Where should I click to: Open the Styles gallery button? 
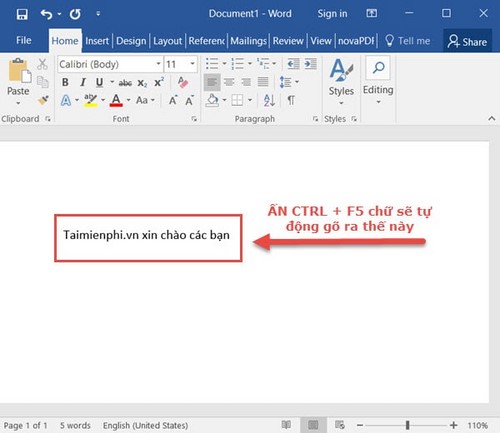tap(341, 81)
